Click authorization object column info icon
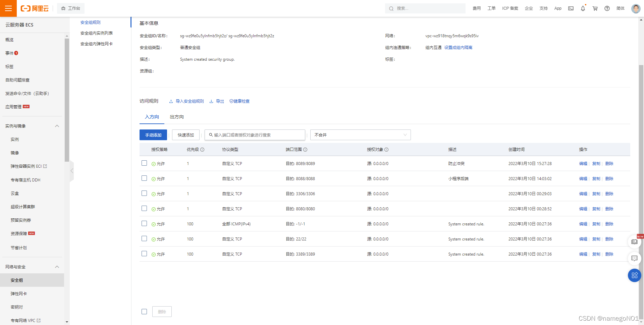The width and height of the screenshot is (644, 325). 386,150
